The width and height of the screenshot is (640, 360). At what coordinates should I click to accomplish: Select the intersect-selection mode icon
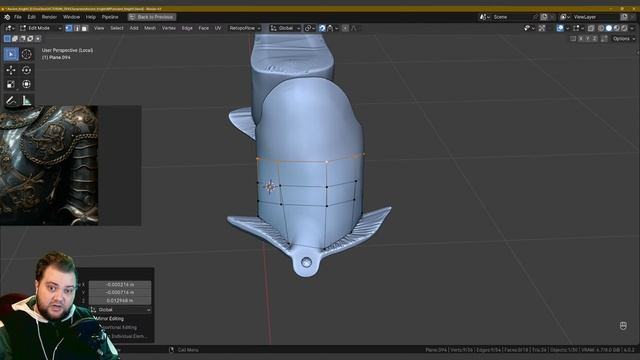coord(38,38)
